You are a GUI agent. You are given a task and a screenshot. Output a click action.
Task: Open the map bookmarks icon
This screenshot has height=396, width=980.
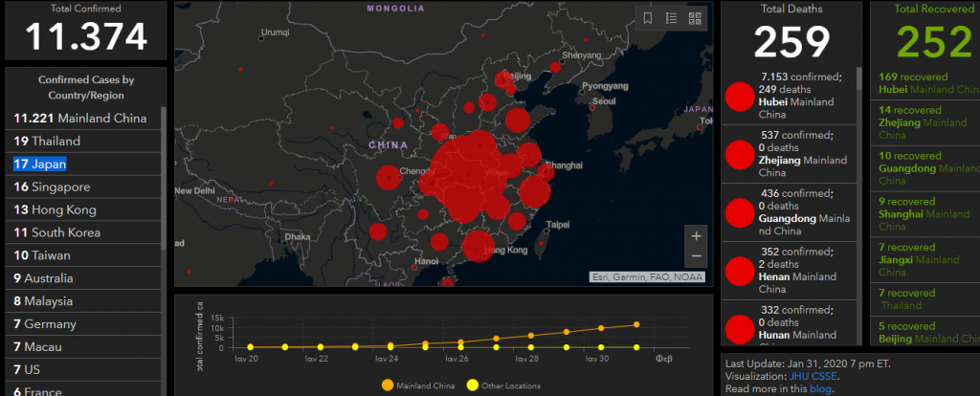tap(648, 18)
